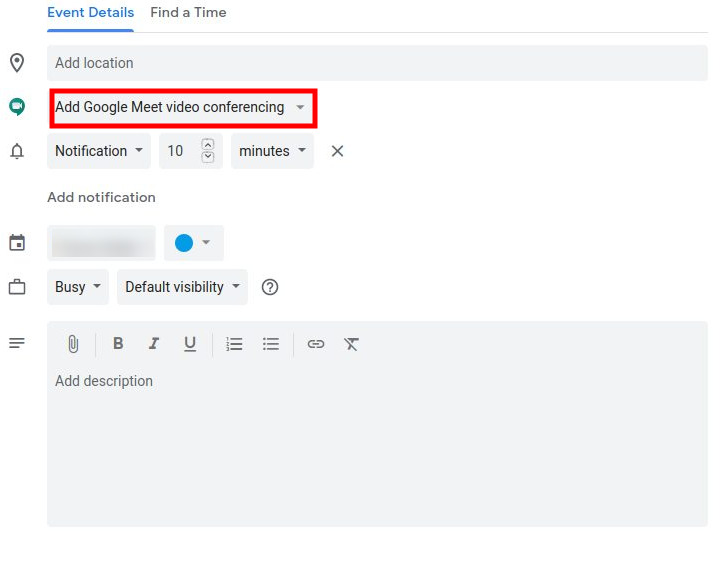Toggle bold formatting in description toolbar
This screenshot has width=724, height=566.
(118, 344)
